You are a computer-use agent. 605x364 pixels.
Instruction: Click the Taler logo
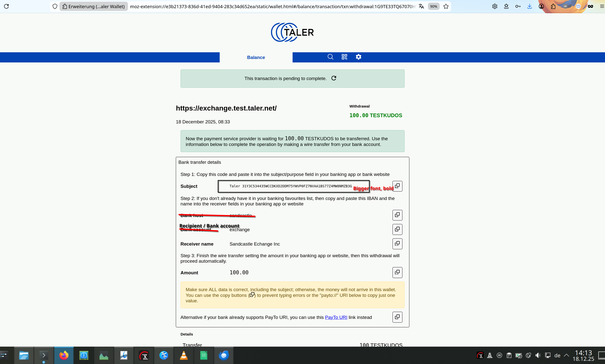(292, 32)
